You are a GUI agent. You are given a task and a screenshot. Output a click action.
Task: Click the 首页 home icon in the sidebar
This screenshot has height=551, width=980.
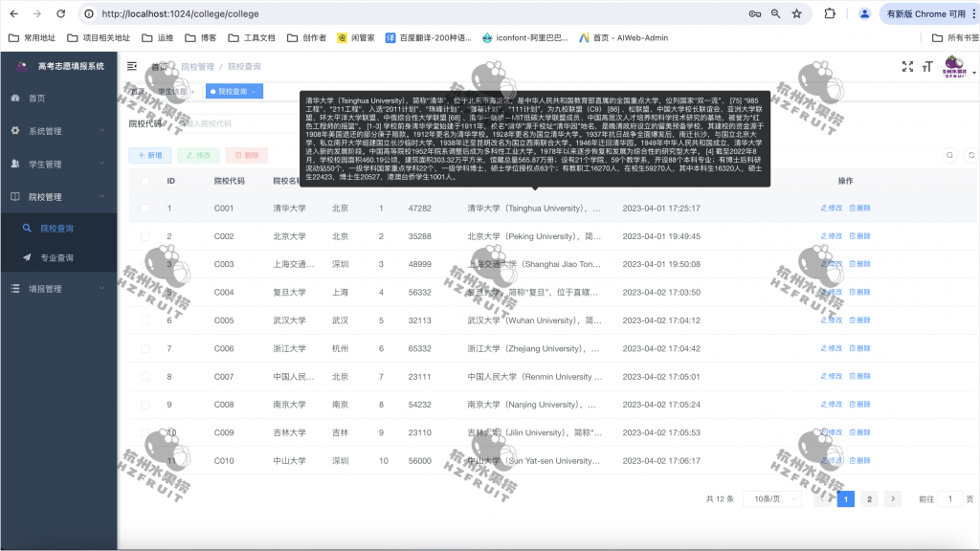(13, 98)
